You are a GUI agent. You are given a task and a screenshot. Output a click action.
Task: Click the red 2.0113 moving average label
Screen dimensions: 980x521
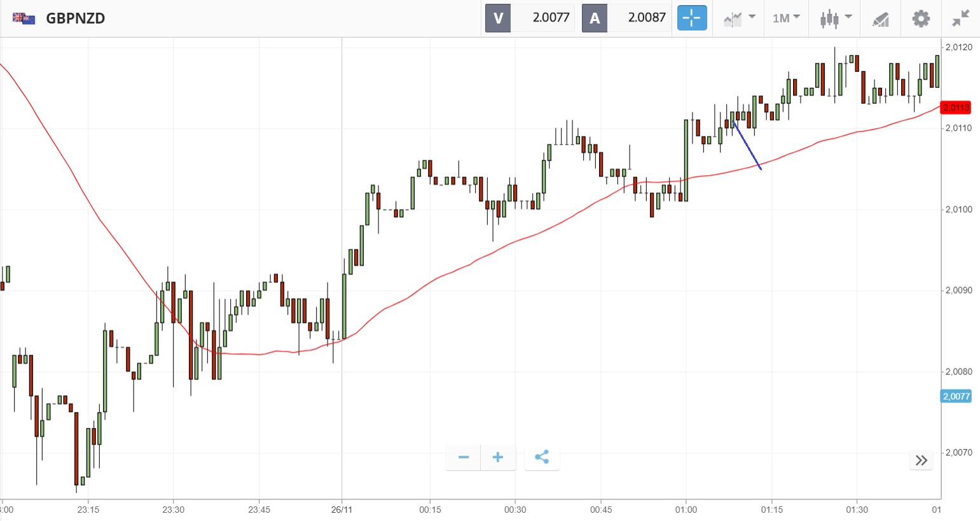click(x=956, y=107)
